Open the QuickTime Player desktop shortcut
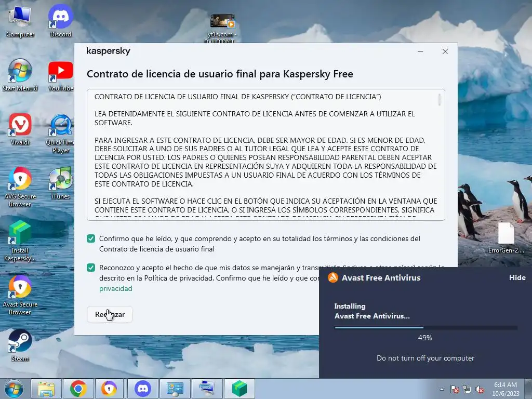 (x=60, y=134)
